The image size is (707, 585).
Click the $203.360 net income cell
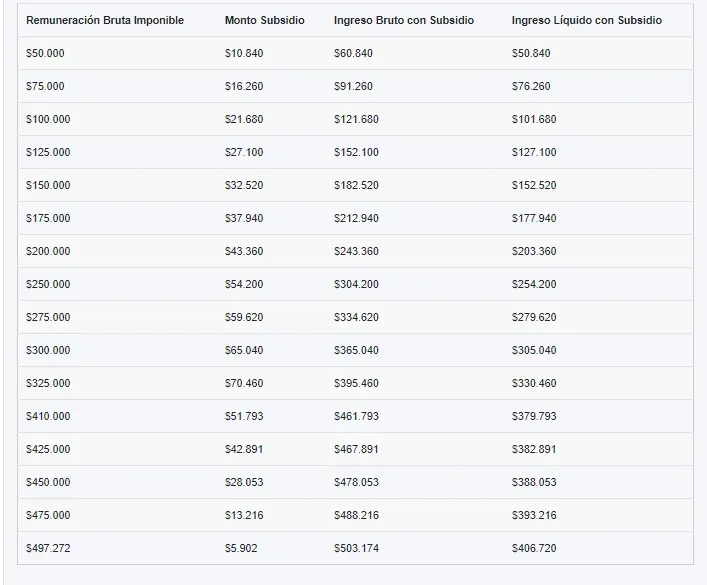coord(534,251)
